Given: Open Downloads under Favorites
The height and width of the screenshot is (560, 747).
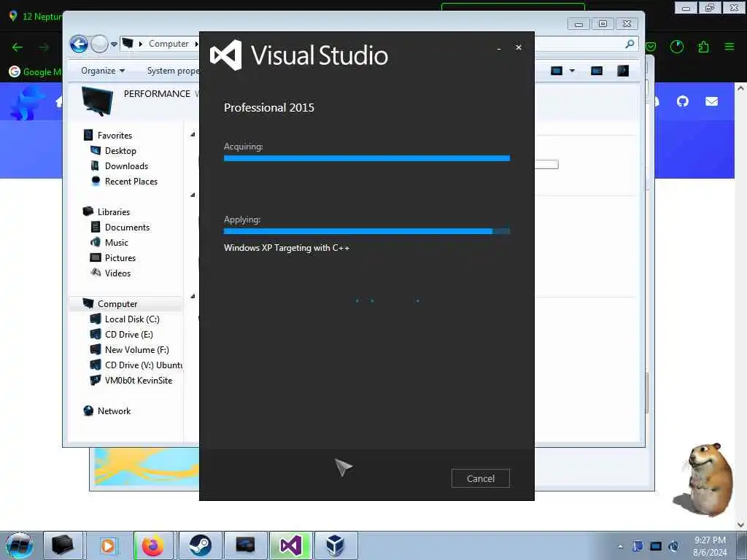Looking at the screenshot, I should (x=126, y=166).
